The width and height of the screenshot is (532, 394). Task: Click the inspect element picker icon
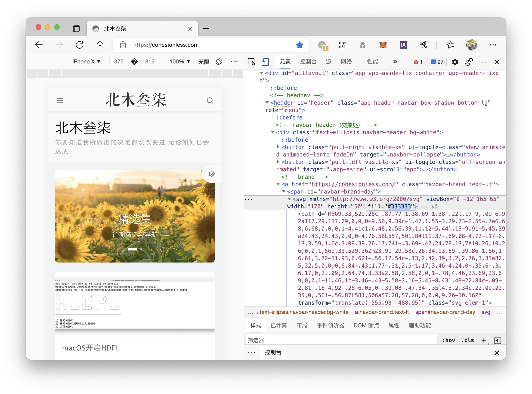coord(251,62)
